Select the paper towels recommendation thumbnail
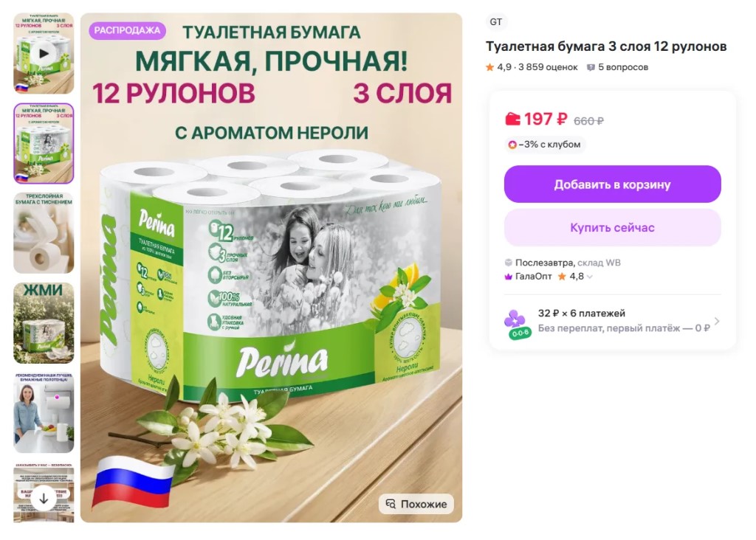756x540 pixels. pyautogui.click(x=44, y=413)
